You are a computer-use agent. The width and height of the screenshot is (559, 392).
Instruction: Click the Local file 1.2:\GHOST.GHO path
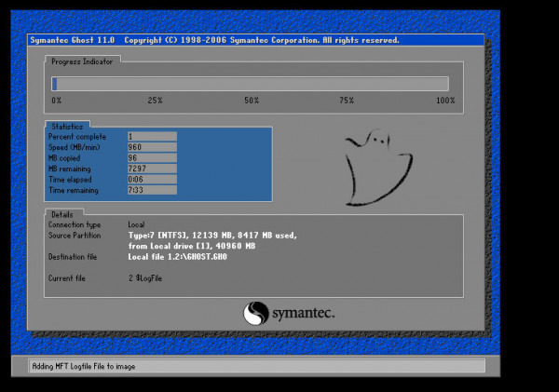178,257
